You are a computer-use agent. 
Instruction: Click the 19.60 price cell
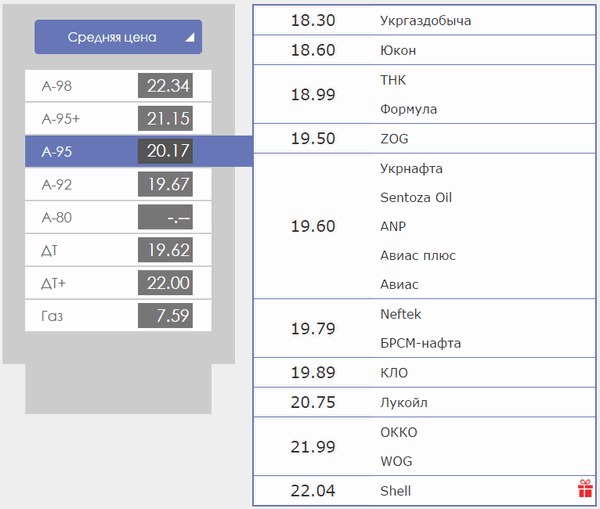point(313,227)
